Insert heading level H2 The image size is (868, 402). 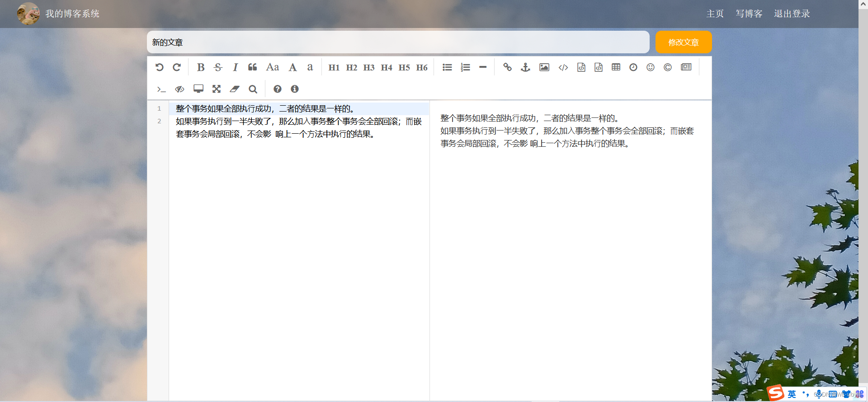[352, 67]
